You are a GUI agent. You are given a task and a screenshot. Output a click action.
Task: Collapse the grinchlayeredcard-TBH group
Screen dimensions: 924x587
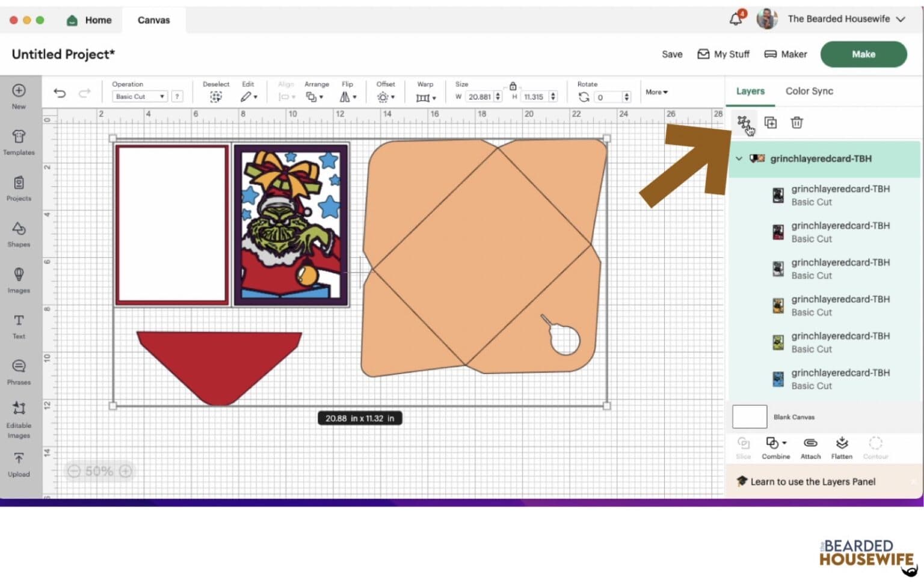click(739, 159)
